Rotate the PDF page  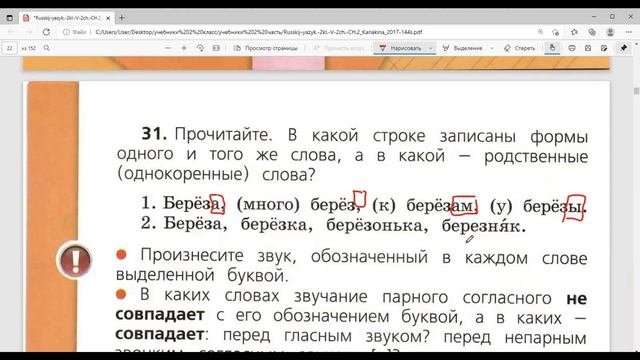click(200, 48)
